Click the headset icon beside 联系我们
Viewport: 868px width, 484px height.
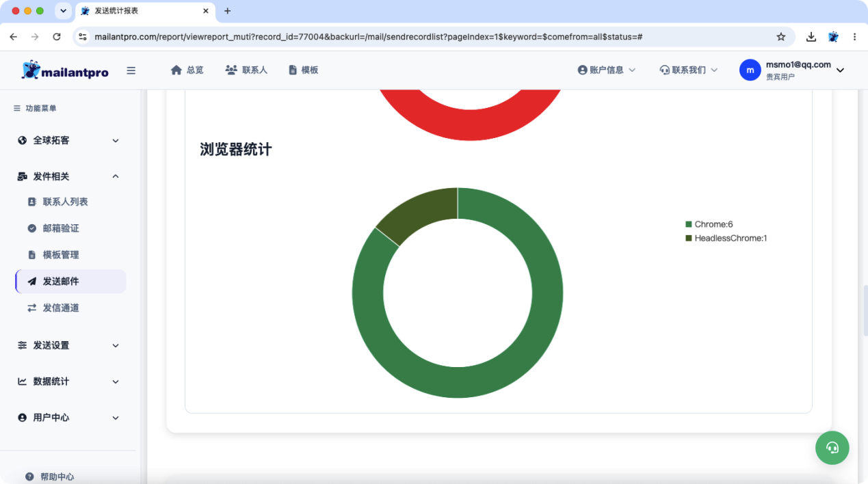664,70
